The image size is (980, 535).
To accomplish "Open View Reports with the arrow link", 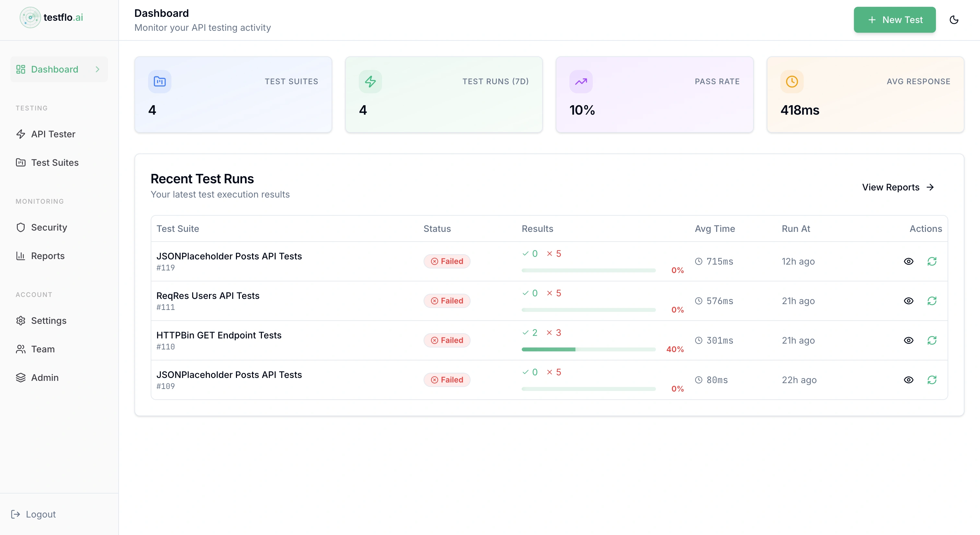I will point(898,187).
